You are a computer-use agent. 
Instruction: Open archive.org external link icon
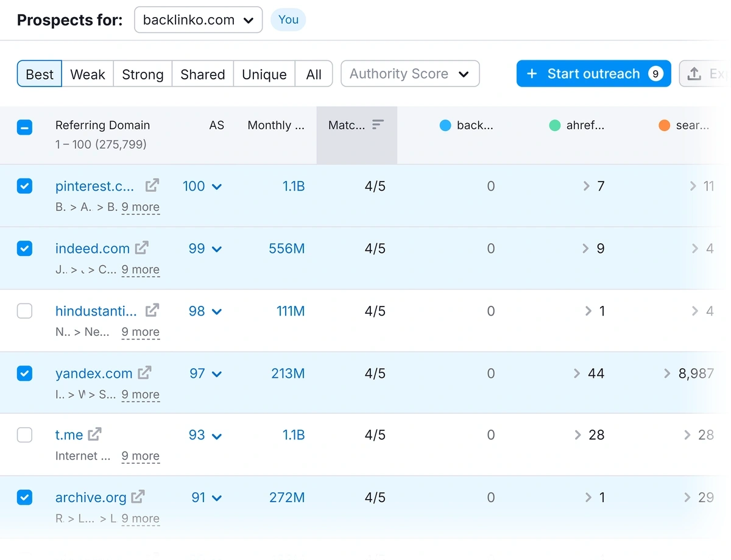138,497
